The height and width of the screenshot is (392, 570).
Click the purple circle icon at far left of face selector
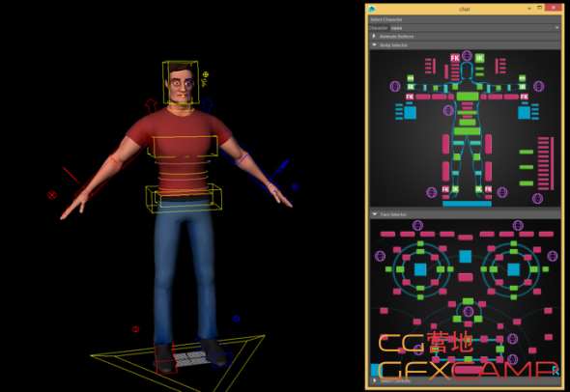click(380, 256)
